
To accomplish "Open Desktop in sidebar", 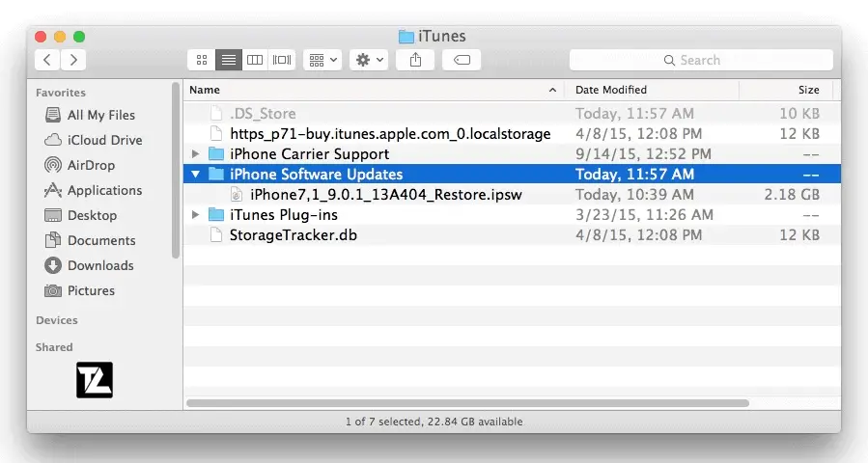I will click(81, 215).
